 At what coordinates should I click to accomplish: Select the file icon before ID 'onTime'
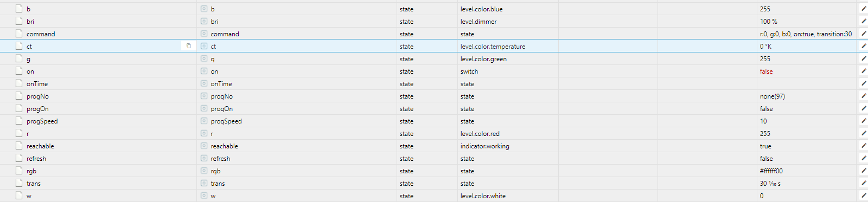[19, 83]
